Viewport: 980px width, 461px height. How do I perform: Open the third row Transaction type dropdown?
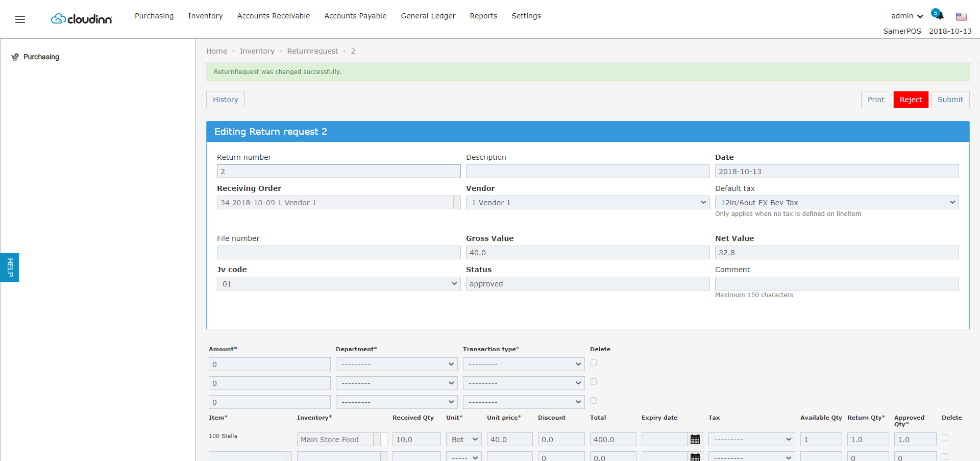(x=524, y=402)
